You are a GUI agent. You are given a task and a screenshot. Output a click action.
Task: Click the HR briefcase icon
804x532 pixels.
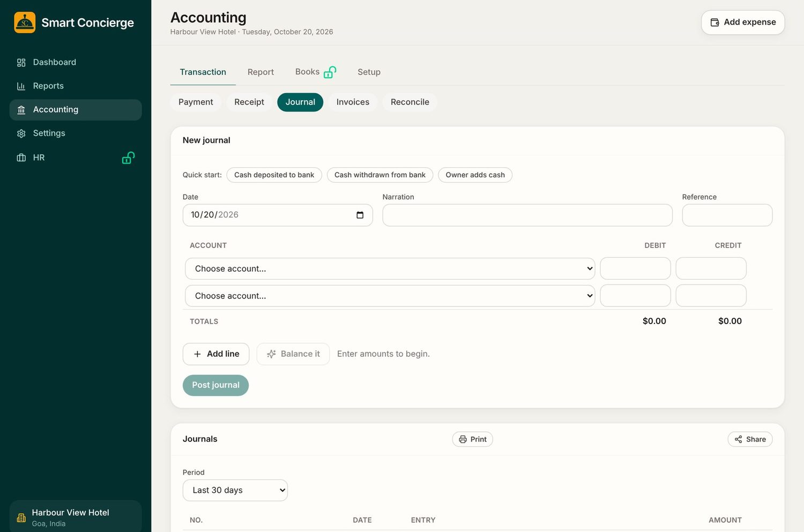pos(21,158)
